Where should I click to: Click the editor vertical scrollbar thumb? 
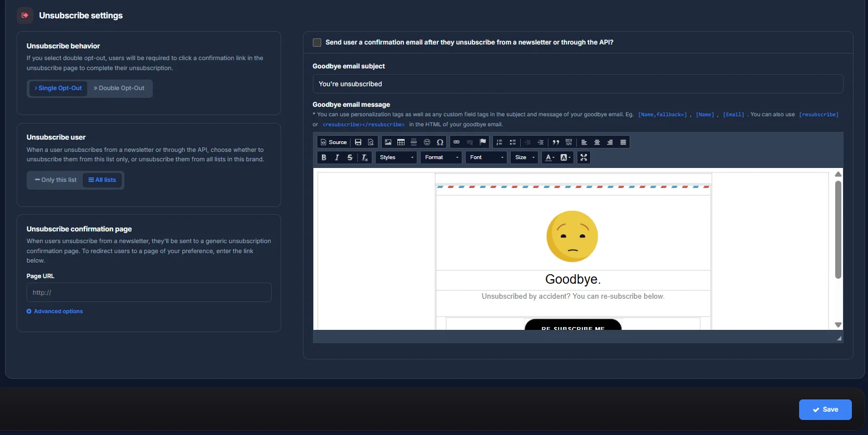point(838,229)
